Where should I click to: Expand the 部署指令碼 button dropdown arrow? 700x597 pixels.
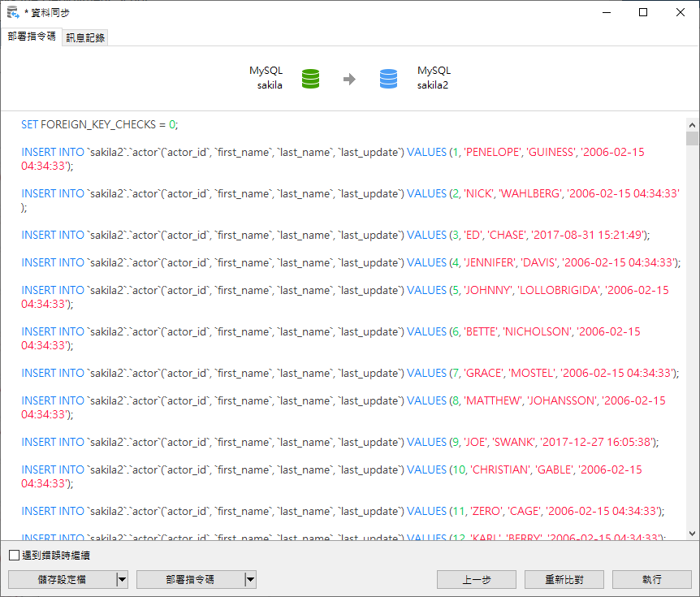[x=250, y=579]
